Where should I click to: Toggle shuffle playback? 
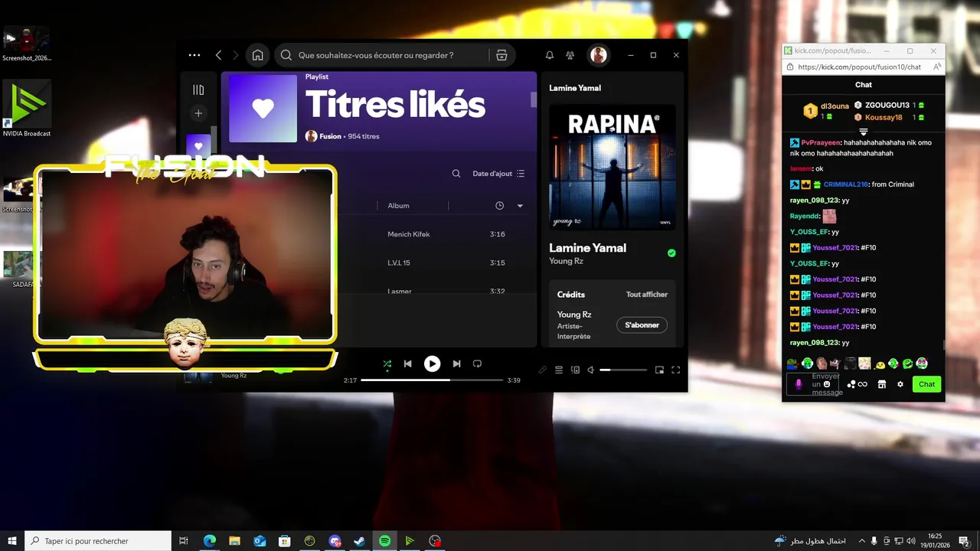(x=387, y=364)
